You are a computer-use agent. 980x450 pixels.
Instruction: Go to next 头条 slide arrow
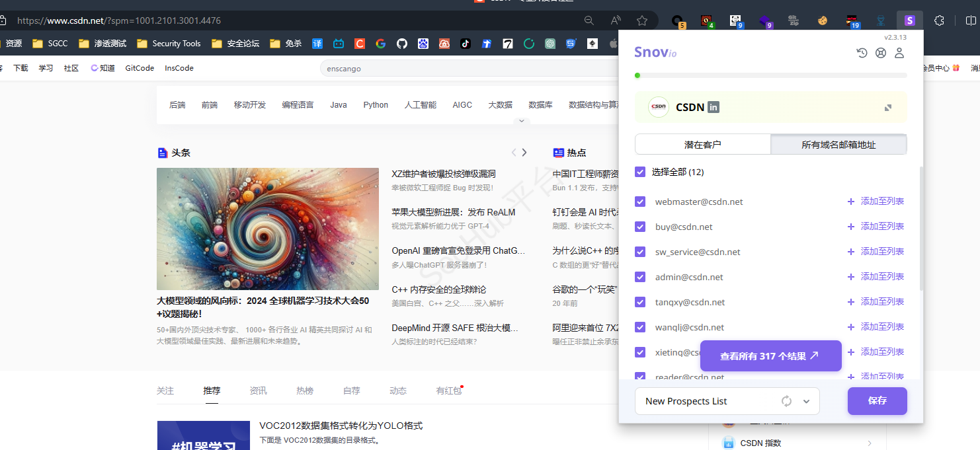524,153
